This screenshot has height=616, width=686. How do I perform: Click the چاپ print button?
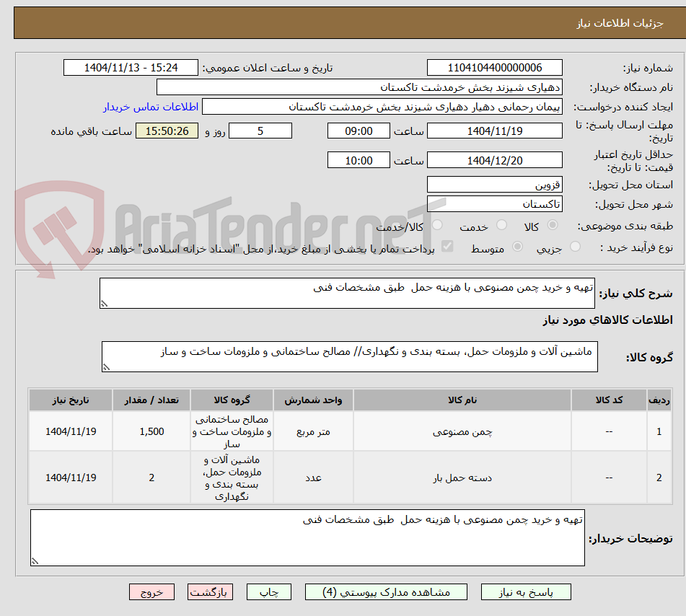click(269, 592)
